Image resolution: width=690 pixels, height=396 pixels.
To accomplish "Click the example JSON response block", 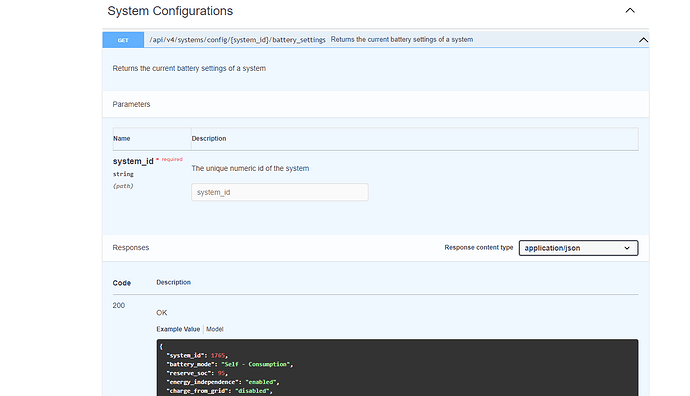I will (397, 368).
